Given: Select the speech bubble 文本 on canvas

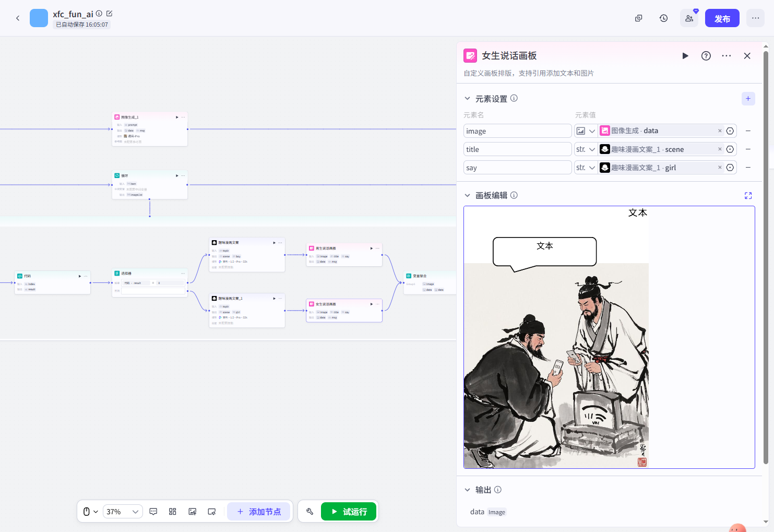Looking at the screenshot, I should 545,246.
